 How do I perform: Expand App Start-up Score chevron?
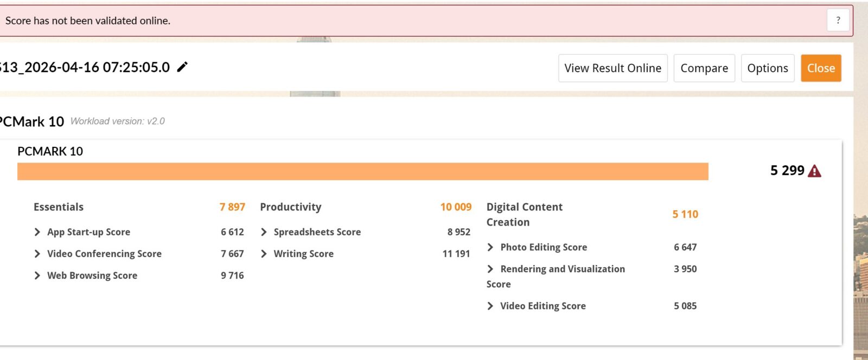click(37, 232)
